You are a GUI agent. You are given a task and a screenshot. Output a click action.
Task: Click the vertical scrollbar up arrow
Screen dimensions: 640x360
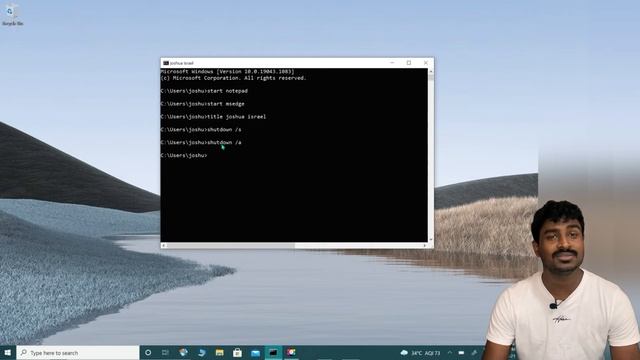point(431,71)
